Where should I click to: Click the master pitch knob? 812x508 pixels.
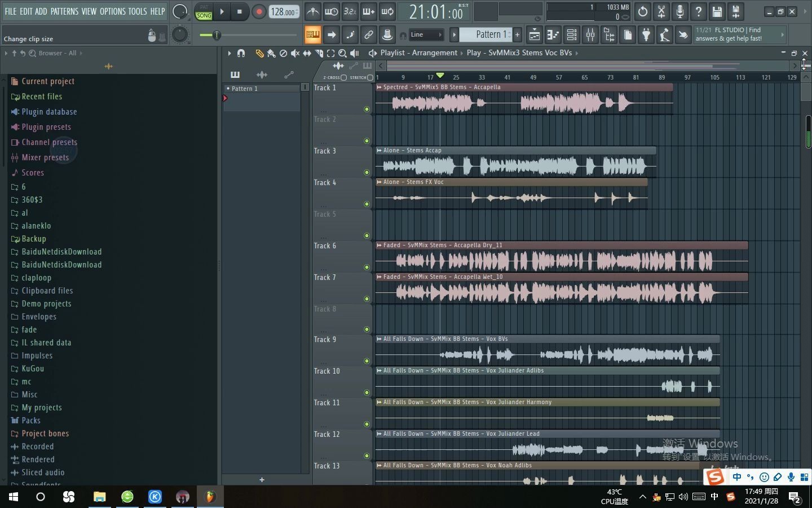[179, 35]
